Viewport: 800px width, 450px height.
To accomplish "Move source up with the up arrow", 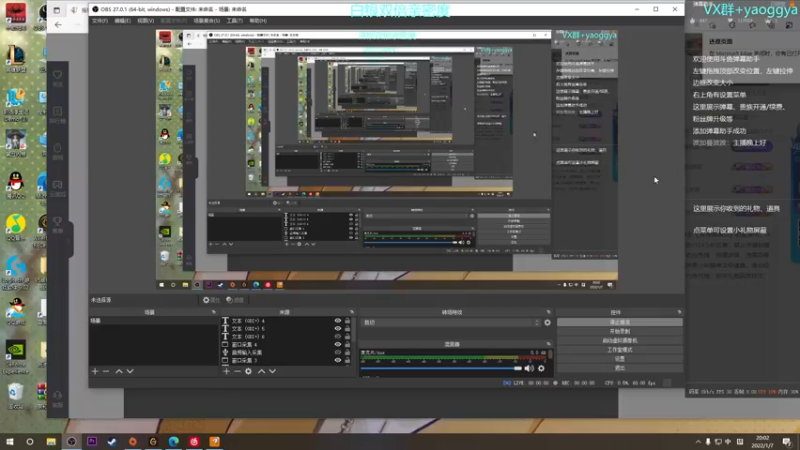I will click(262, 371).
